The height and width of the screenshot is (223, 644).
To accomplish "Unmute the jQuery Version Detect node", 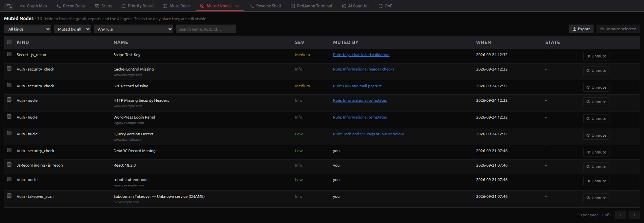I will pos(596,135).
